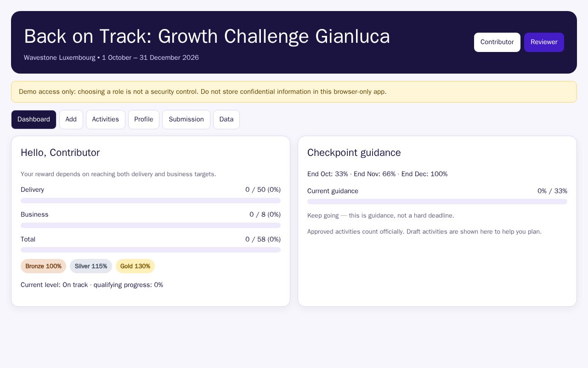Viewport: 588px width, 368px height.
Task: Click the Total value 0 / 58 (0%)
Action: point(263,240)
